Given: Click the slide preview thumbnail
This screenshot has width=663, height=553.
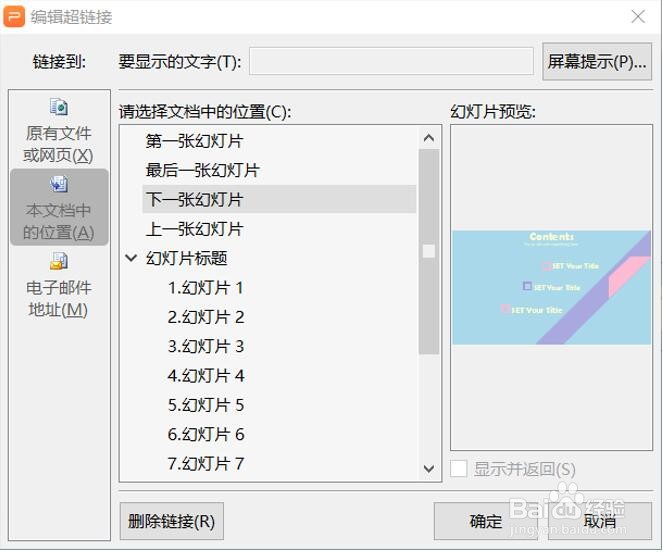Looking at the screenshot, I should [x=551, y=287].
